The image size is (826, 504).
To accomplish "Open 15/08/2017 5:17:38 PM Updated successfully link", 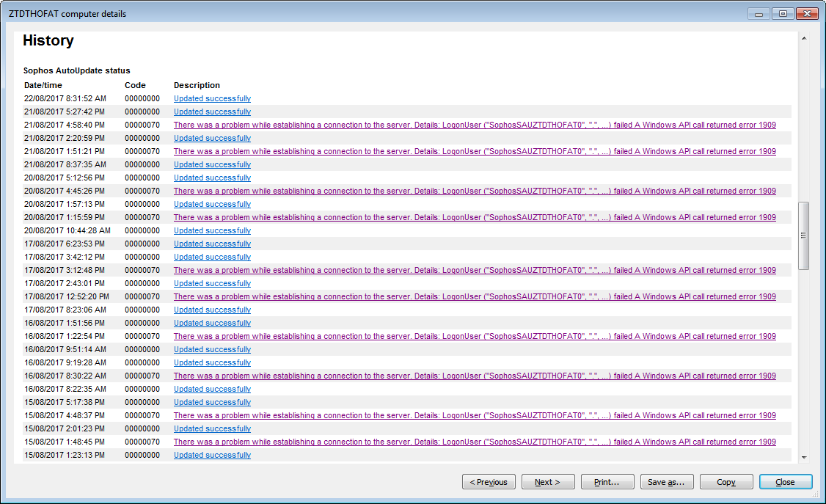I will tap(212, 402).
